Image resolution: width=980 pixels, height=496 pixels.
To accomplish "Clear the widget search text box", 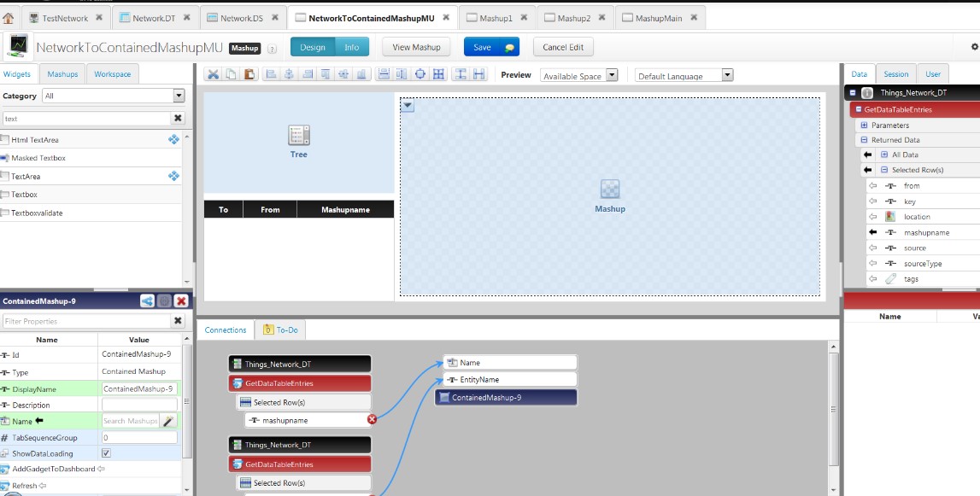I will click(x=178, y=119).
